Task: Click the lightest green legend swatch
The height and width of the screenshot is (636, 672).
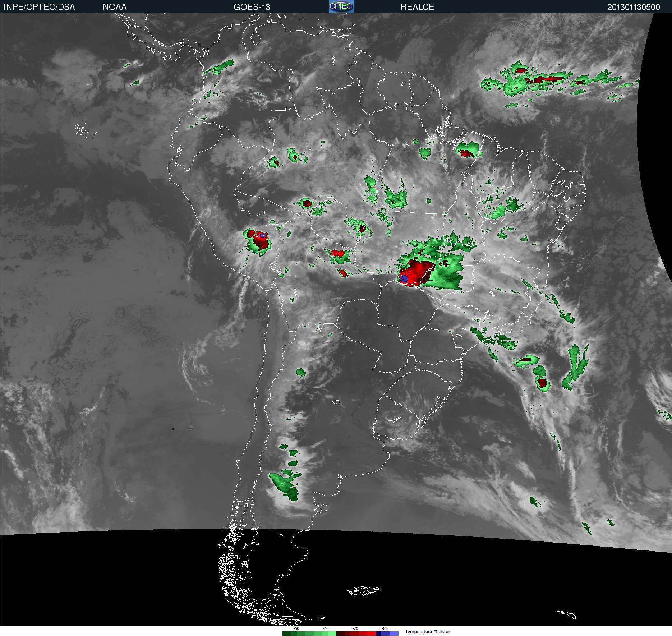Action: (x=332, y=633)
